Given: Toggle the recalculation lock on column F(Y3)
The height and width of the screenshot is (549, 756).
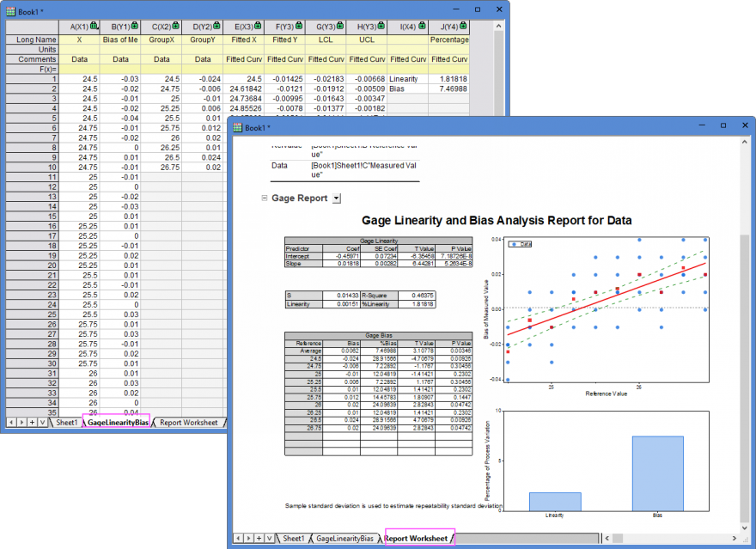Looking at the screenshot, I should pyautogui.click(x=300, y=25).
